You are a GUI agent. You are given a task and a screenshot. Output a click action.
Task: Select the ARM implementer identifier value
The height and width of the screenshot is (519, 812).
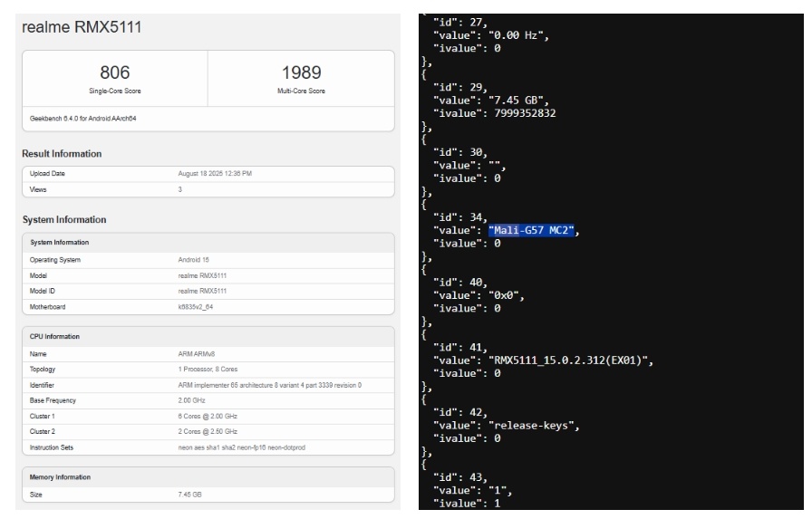click(x=270, y=385)
